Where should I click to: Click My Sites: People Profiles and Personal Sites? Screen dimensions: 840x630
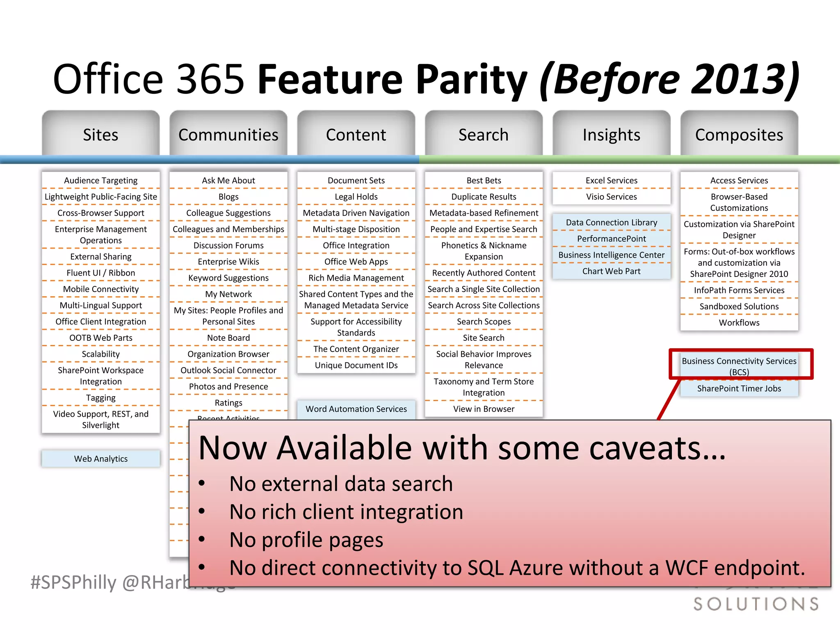[x=228, y=316]
